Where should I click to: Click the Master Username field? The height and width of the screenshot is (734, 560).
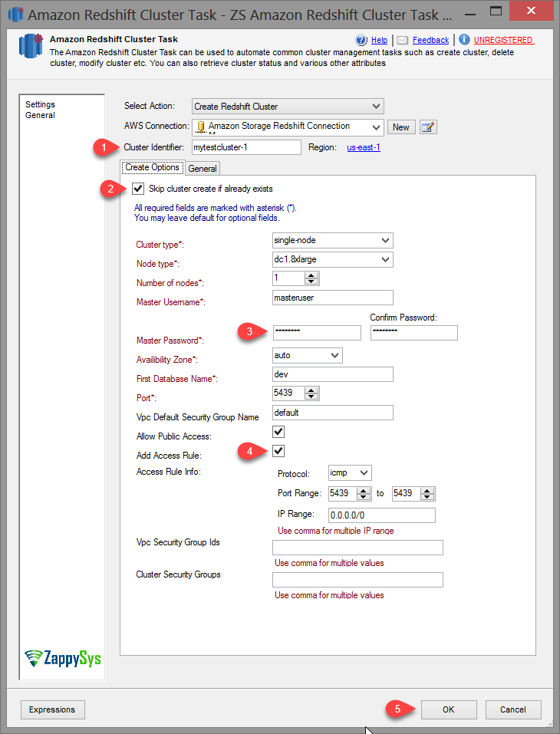[332, 298]
